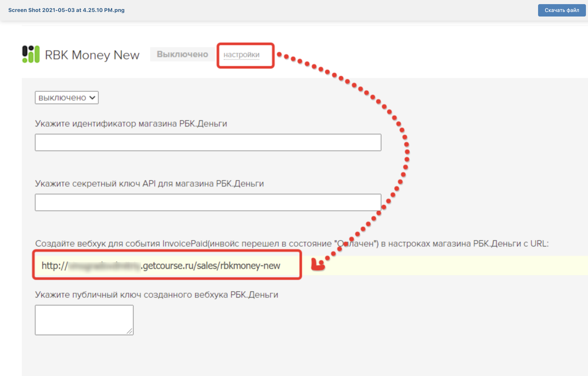Download the file with Скачать файл button

coord(562,10)
